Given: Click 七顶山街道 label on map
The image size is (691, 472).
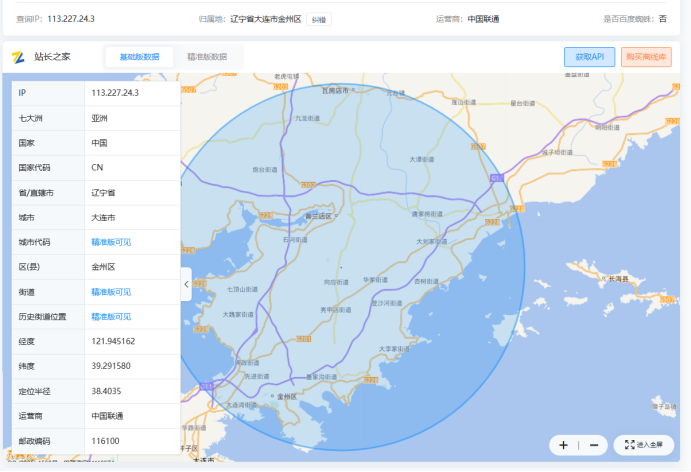Looking at the screenshot, I should point(242,289).
